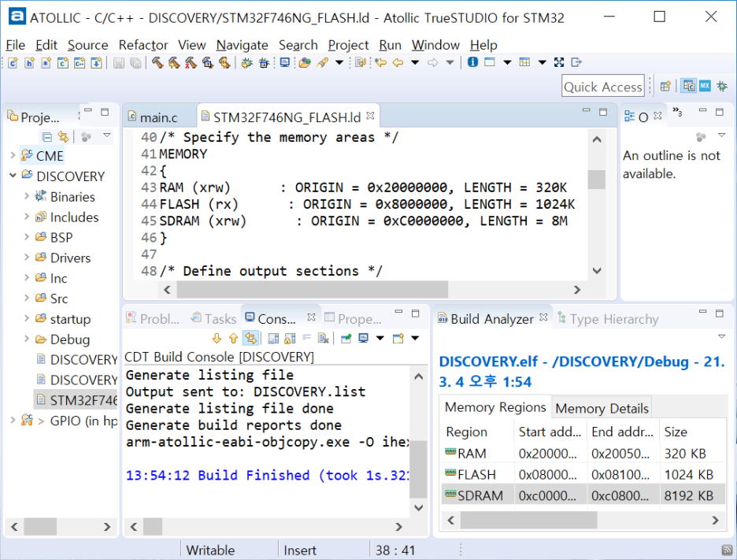Click the Open Element folder icon in toolbar

click(x=305, y=62)
